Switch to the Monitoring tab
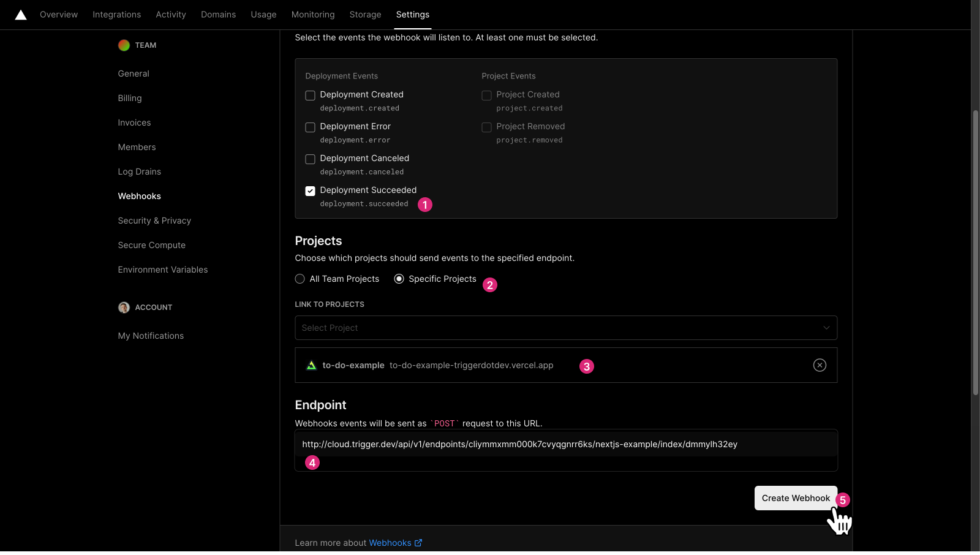This screenshot has height=555, width=980. [x=313, y=15]
